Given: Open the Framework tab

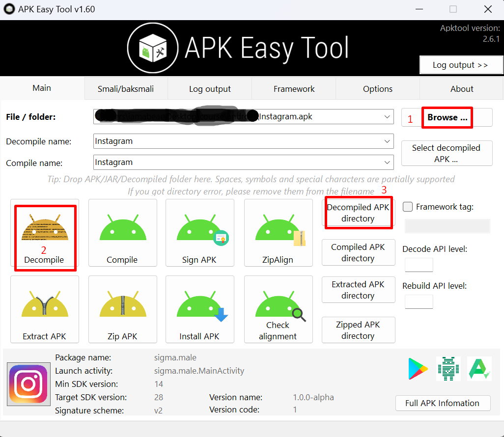Looking at the screenshot, I should (294, 89).
